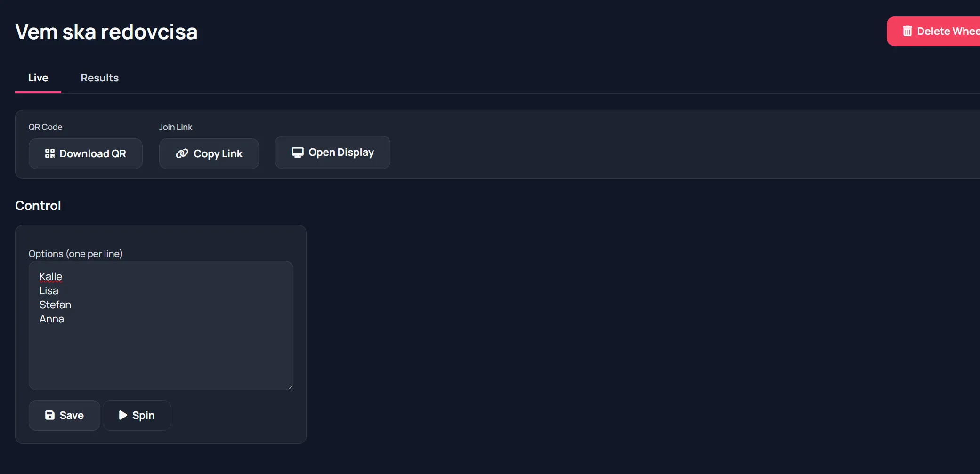Download the QR code for joining

pos(85,153)
